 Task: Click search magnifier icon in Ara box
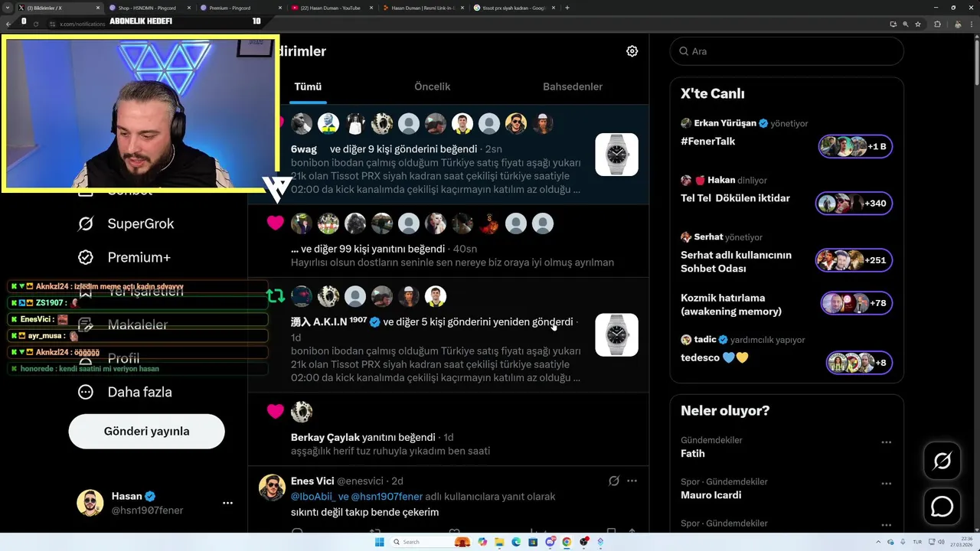(x=683, y=51)
